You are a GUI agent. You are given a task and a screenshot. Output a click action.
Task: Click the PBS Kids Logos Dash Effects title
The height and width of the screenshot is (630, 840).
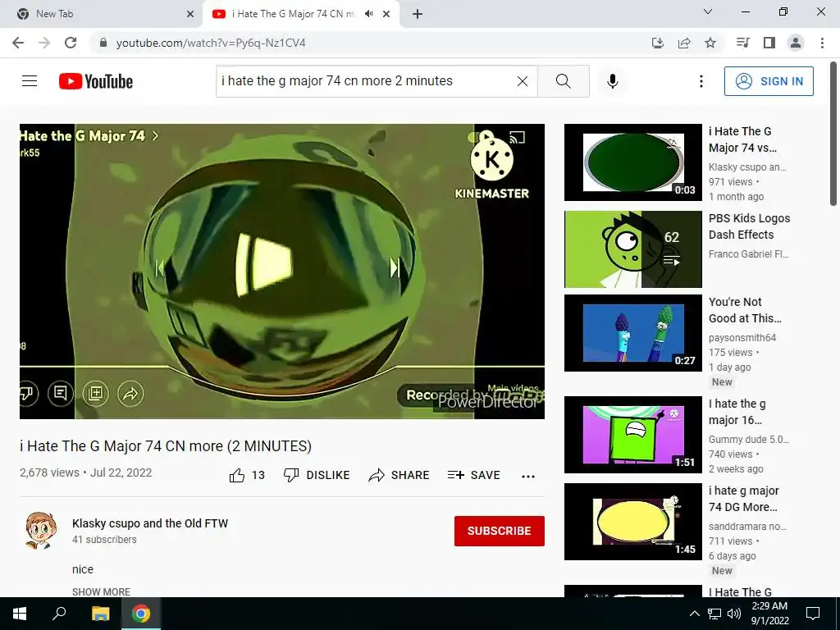tap(749, 226)
